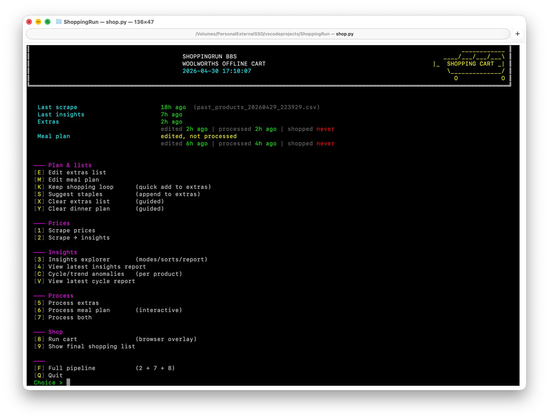Select [8] Run cart option

pos(115,340)
